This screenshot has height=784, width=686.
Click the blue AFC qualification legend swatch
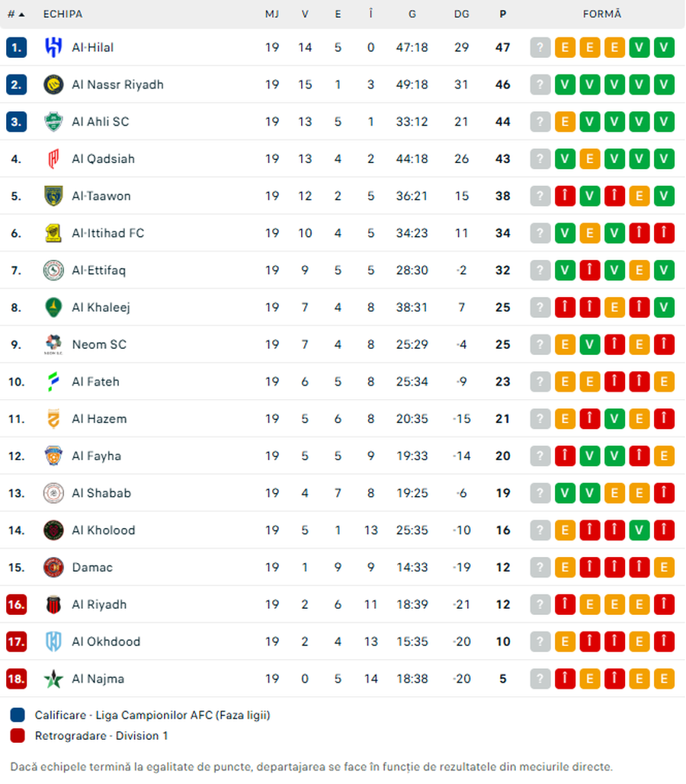click(18, 715)
